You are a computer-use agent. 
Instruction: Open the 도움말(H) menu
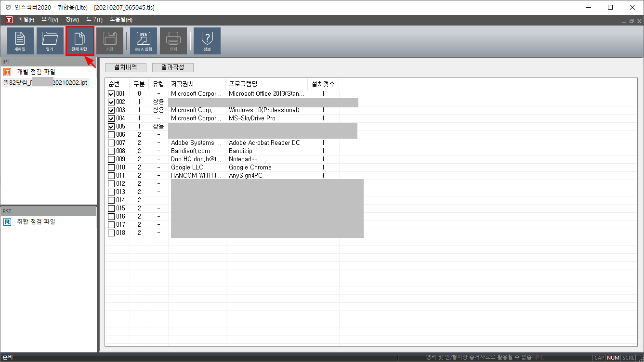[x=121, y=20]
